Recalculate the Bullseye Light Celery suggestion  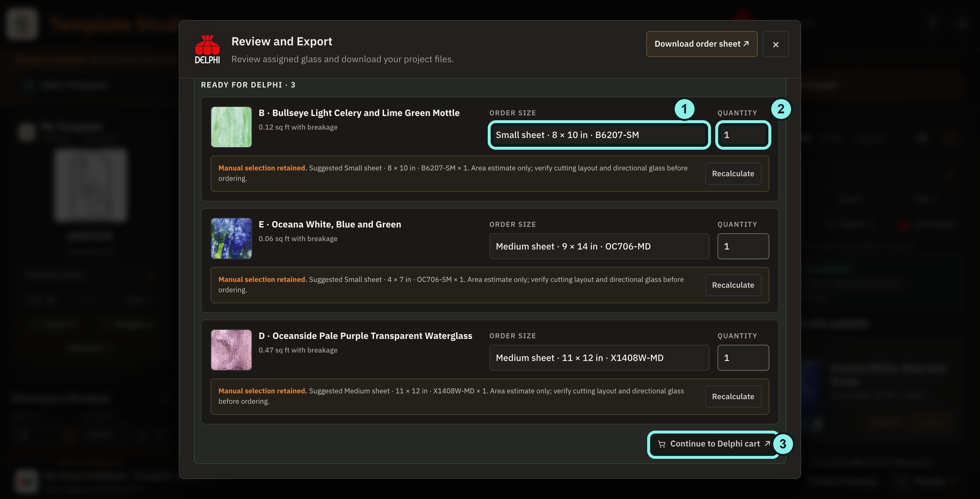point(733,174)
